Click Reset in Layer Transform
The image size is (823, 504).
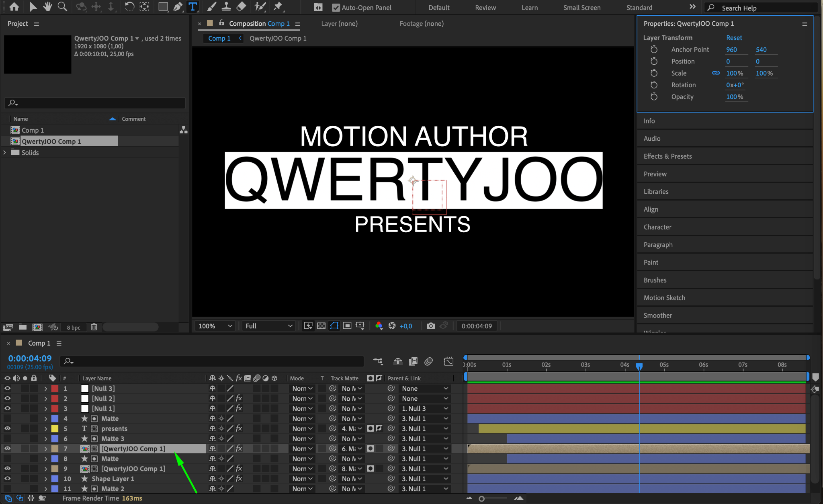point(734,38)
